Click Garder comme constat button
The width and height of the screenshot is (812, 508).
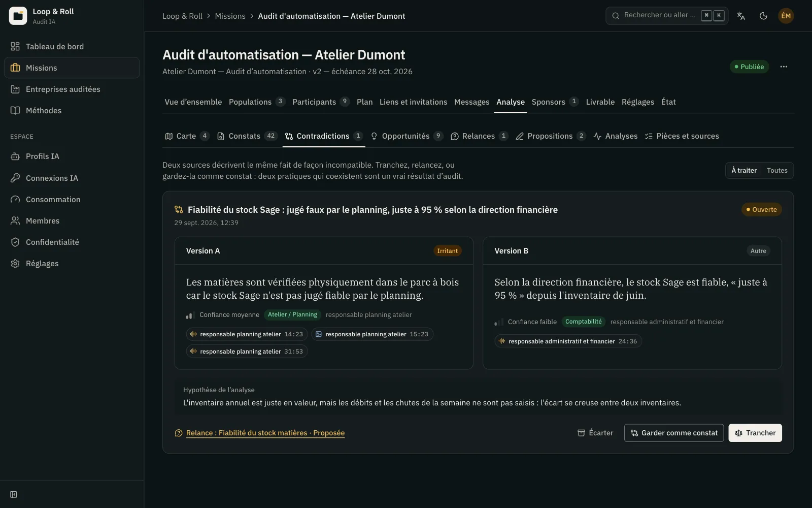point(674,433)
